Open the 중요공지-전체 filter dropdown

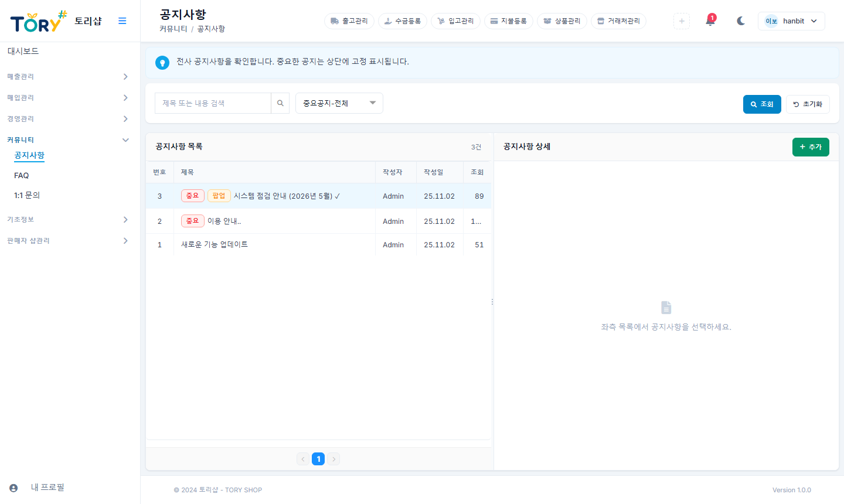click(339, 103)
